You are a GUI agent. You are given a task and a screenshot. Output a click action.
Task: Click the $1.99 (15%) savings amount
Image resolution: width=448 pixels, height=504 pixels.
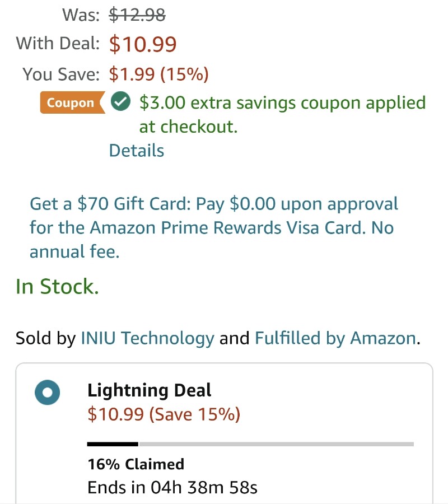click(159, 74)
